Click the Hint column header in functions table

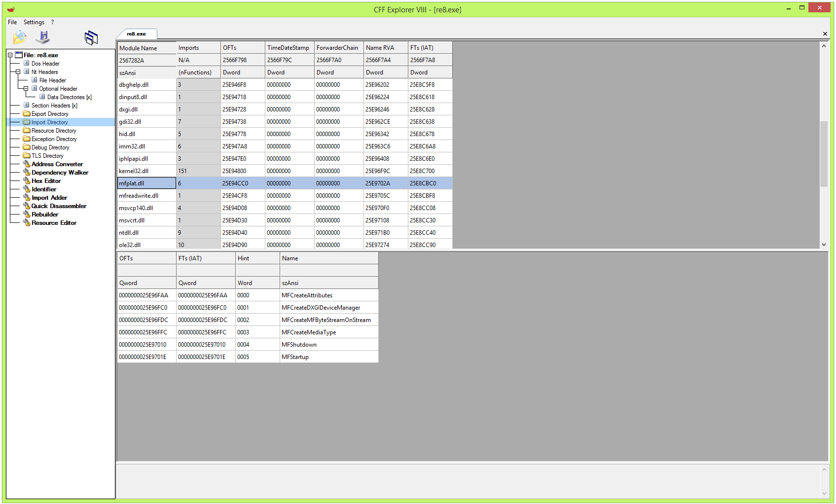click(x=257, y=258)
